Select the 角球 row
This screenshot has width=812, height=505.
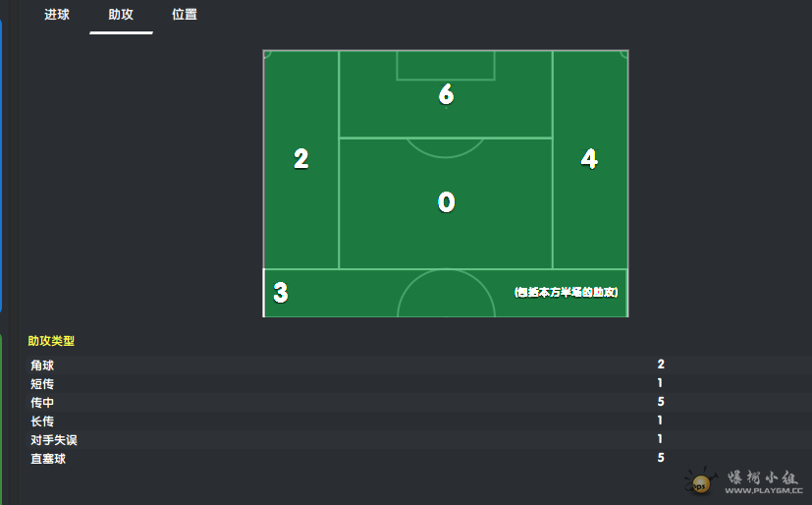(418, 365)
